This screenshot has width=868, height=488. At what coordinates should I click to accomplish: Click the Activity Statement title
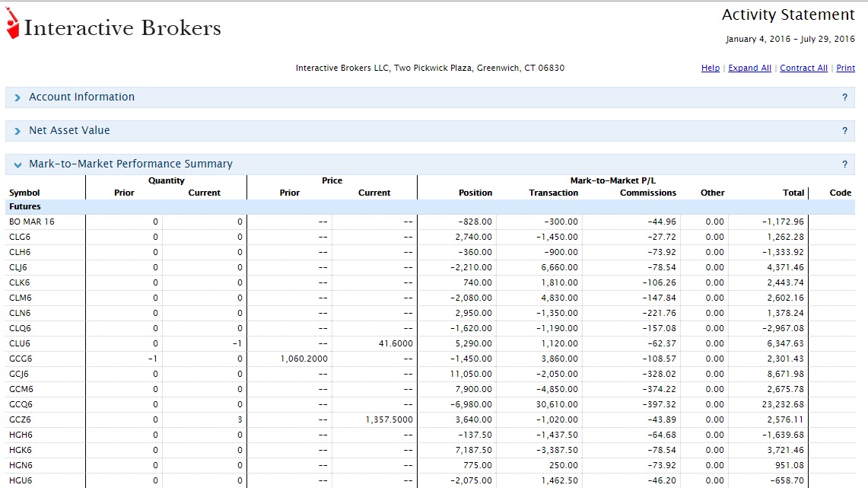coord(788,14)
